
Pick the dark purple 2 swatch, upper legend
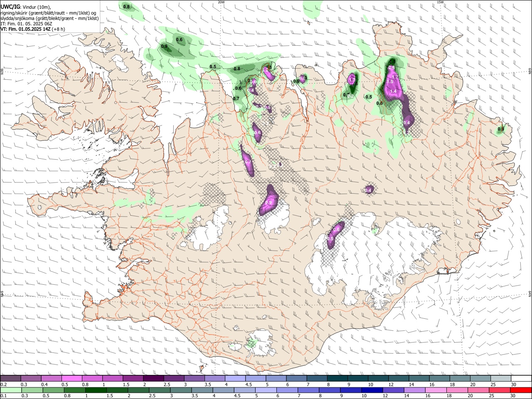click(x=153, y=378)
